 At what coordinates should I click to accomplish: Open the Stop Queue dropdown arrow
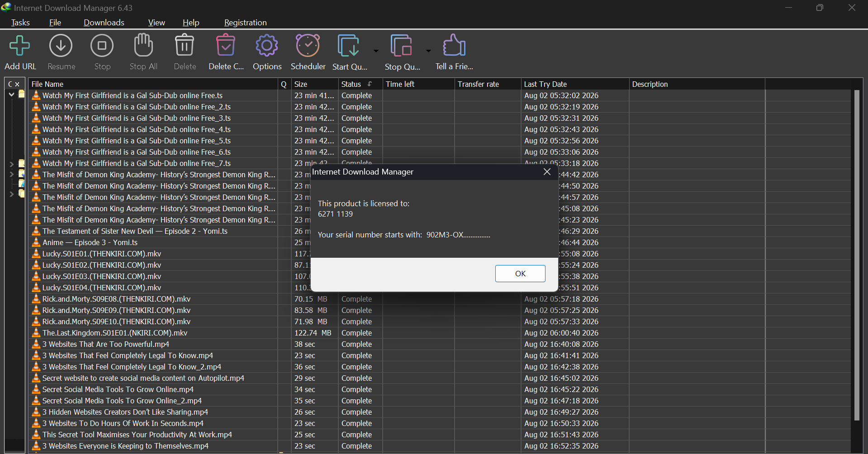(x=428, y=51)
